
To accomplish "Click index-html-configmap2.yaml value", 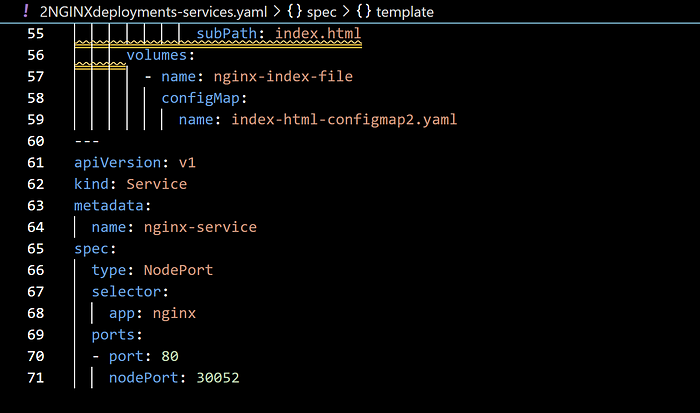I will 344,119.
